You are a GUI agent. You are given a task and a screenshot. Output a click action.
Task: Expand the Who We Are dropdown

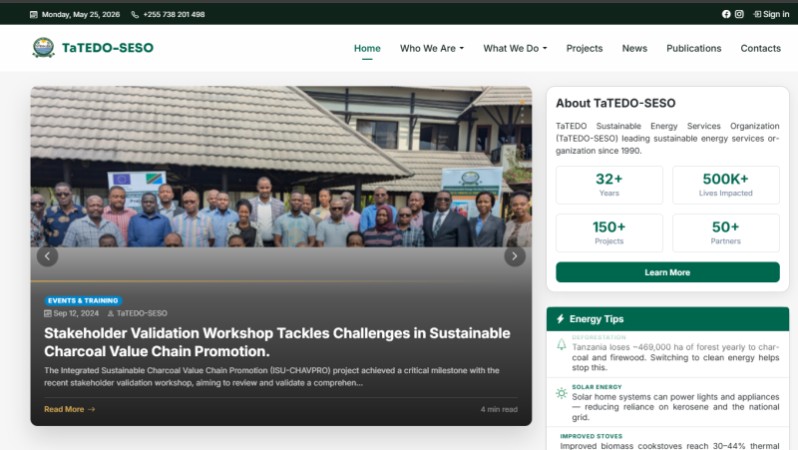(x=432, y=48)
